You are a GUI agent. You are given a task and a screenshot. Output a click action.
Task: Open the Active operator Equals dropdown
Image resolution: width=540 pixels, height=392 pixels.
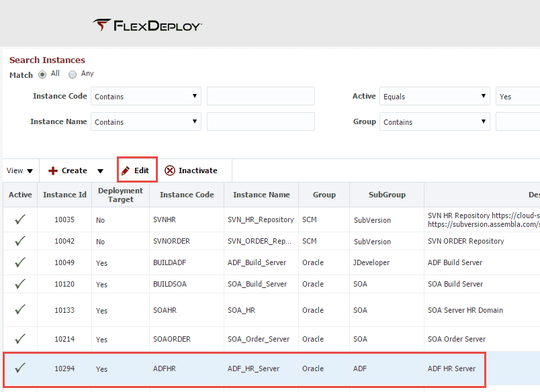pos(435,96)
